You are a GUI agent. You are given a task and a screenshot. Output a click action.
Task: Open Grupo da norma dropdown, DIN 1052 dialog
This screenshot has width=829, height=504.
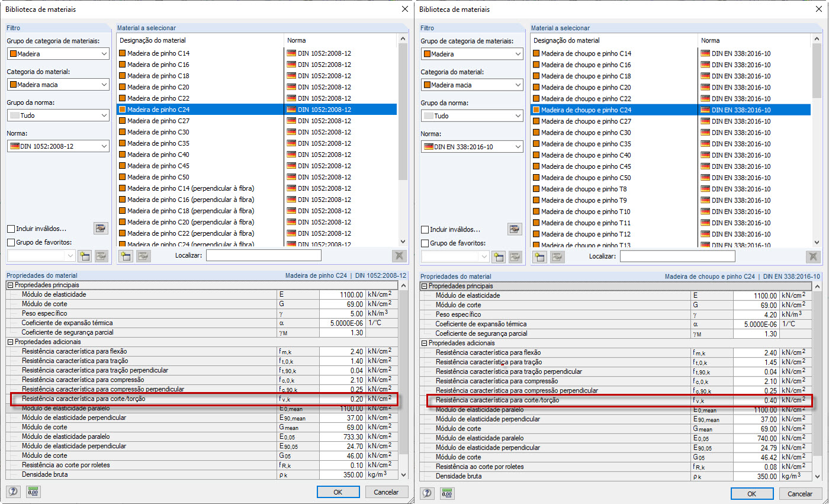58,115
